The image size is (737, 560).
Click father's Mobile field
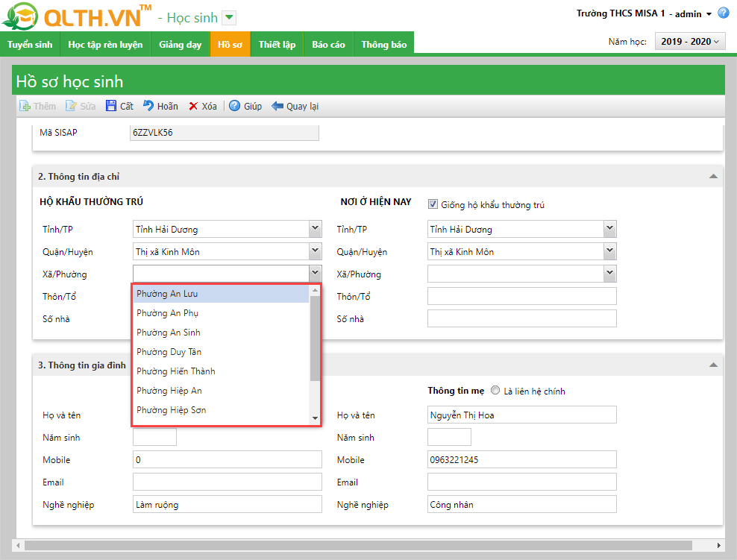point(228,459)
